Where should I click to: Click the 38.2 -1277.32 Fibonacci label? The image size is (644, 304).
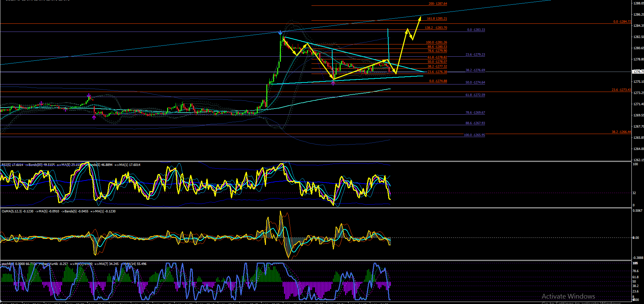tap(437, 66)
